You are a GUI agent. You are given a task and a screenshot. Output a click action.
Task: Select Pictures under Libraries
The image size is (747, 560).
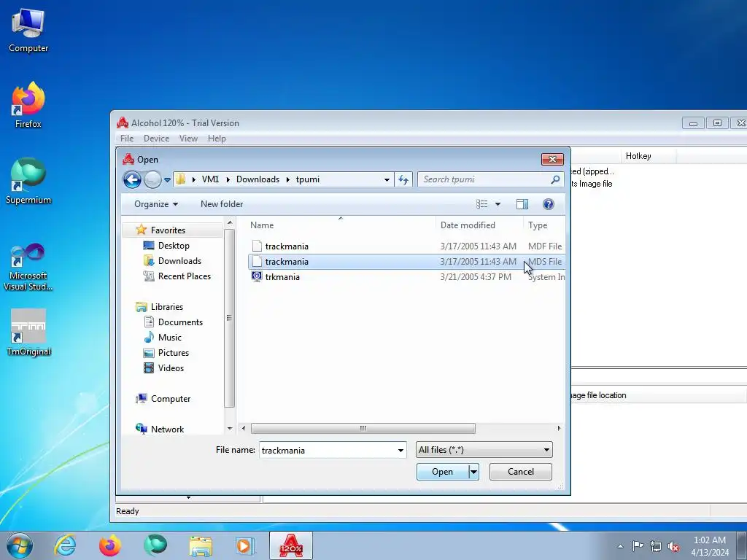click(174, 353)
